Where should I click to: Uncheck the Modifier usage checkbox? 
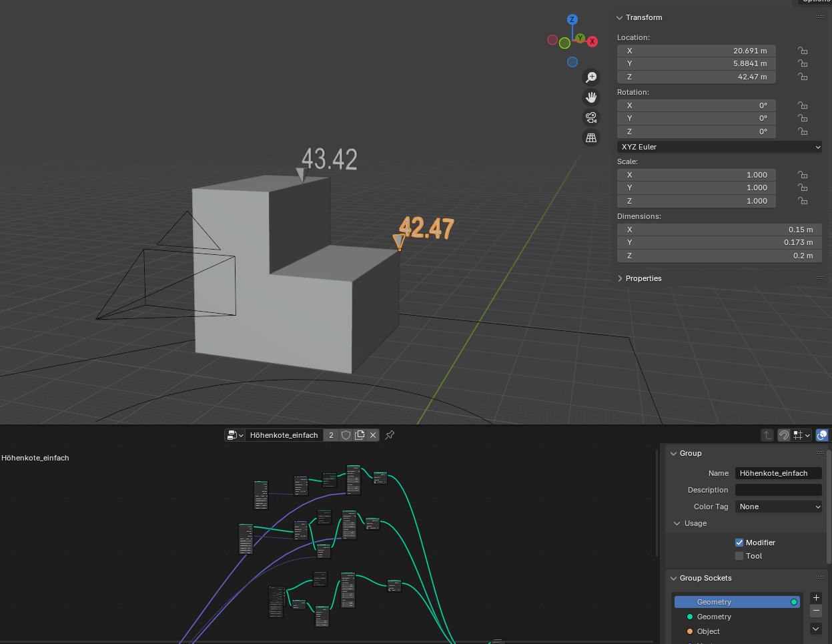(739, 543)
